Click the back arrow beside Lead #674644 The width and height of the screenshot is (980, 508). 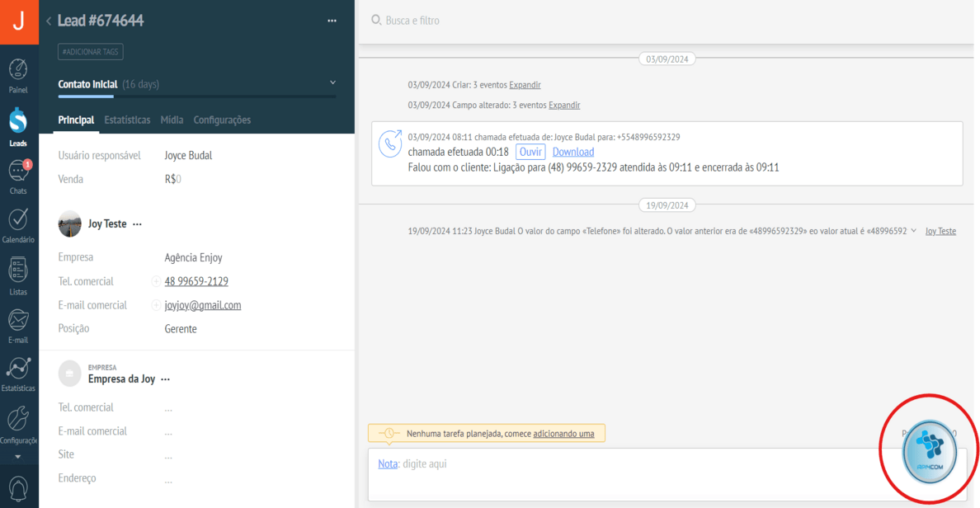pos(49,21)
